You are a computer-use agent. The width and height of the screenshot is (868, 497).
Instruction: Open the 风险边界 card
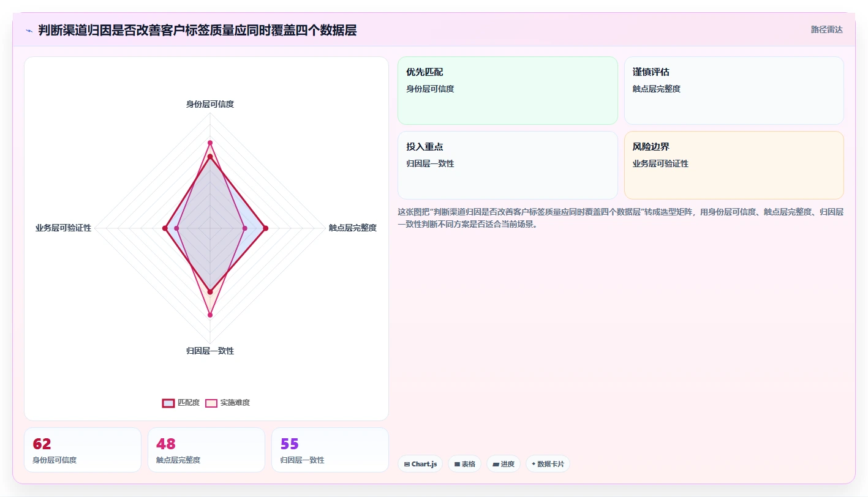click(734, 165)
